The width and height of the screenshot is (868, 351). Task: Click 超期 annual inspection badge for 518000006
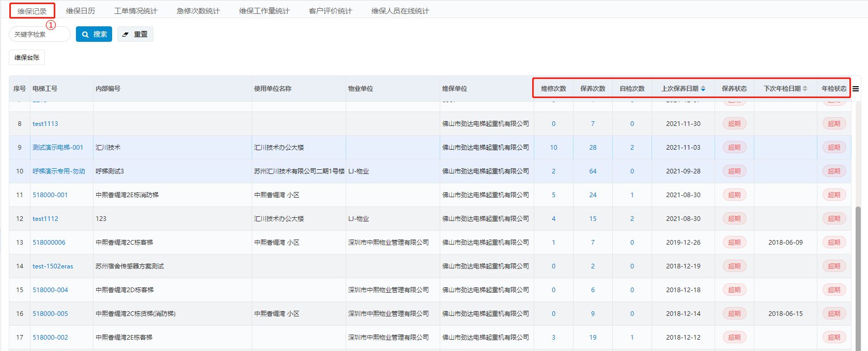(834, 243)
